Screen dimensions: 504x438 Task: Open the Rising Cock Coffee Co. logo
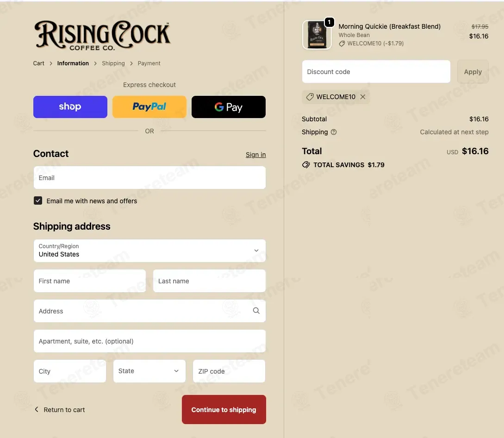point(102,35)
